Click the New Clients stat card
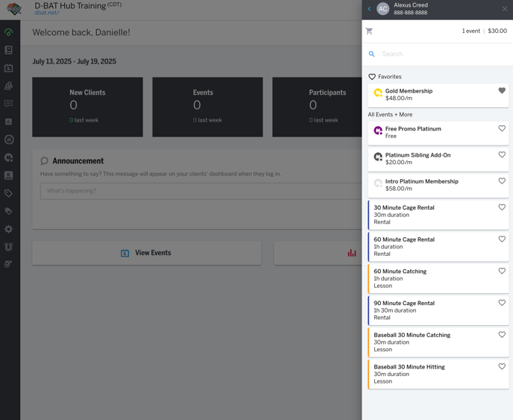This screenshot has height=420, width=513. [x=87, y=107]
